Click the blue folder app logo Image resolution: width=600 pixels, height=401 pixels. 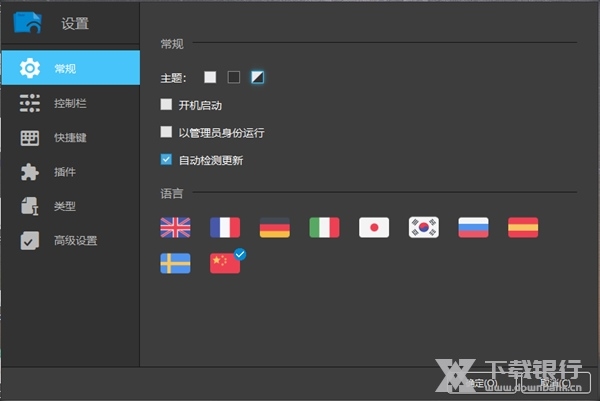[28, 23]
